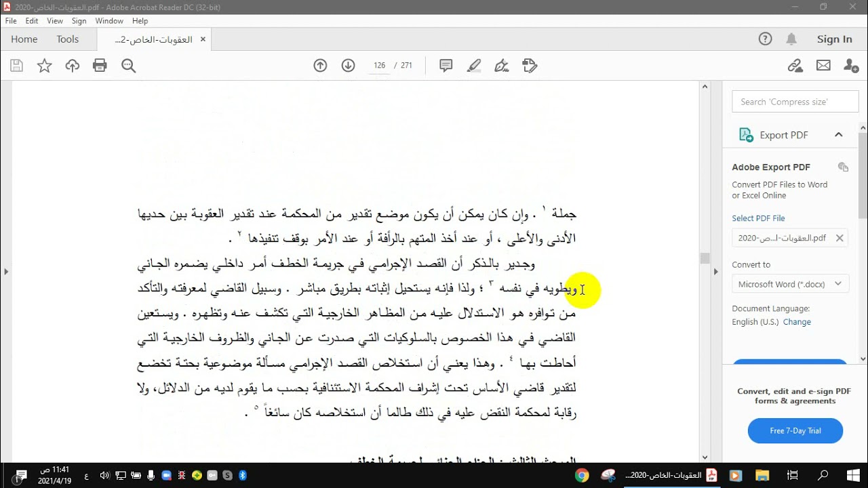Open the Windows taskbar search
This screenshot has width=868, height=488.
tap(823, 476)
